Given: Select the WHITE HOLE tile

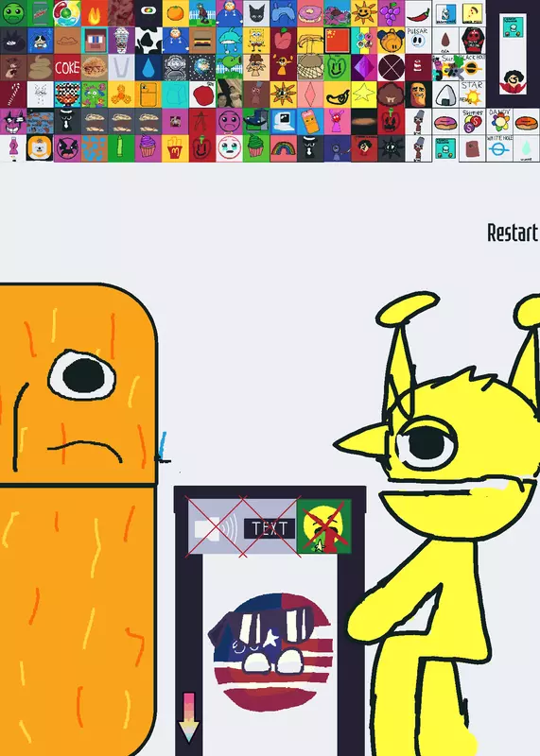Looking at the screenshot, I should click(x=499, y=148).
